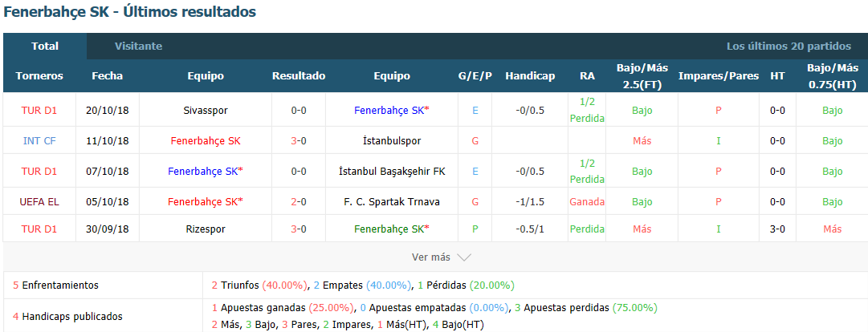Click the Fecha column header
Image resolution: width=868 pixels, height=332 pixels.
coord(108,76)
